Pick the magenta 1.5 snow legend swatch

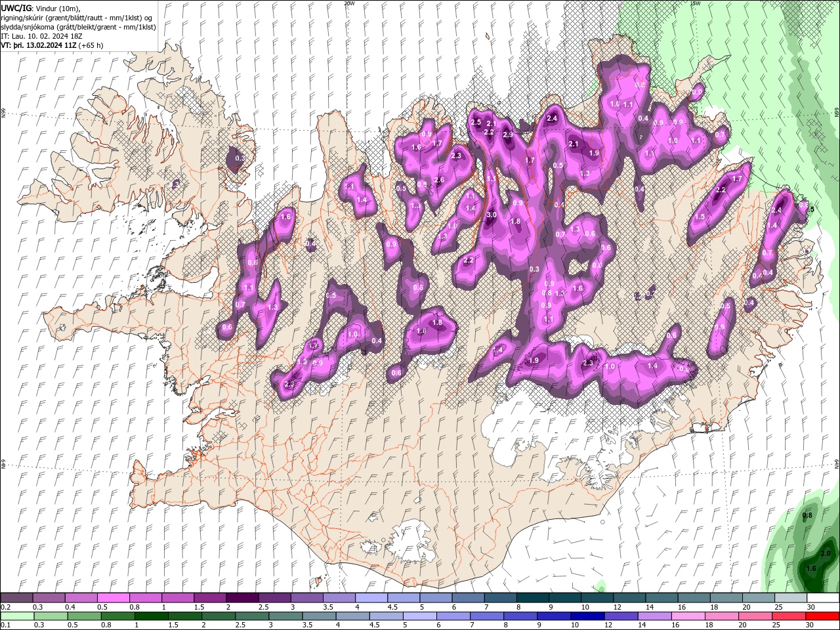209,597
